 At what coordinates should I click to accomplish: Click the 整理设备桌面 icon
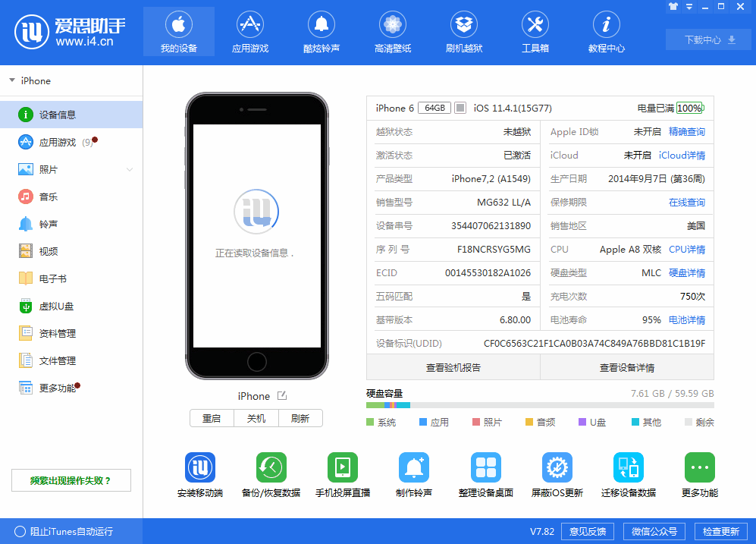pyautogui.click(x=486, y=467)
